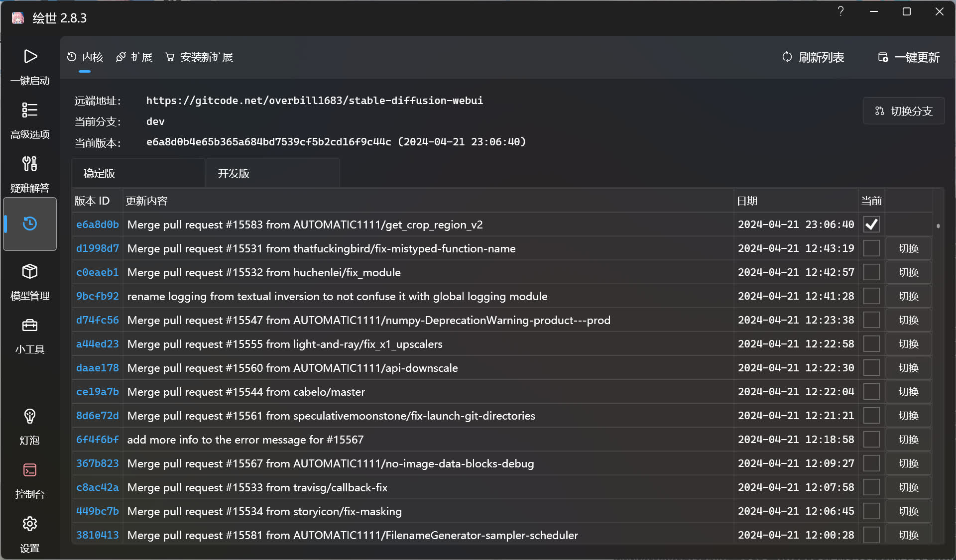Switch to the 扩展 extensions tab

(x=134, y=57)
